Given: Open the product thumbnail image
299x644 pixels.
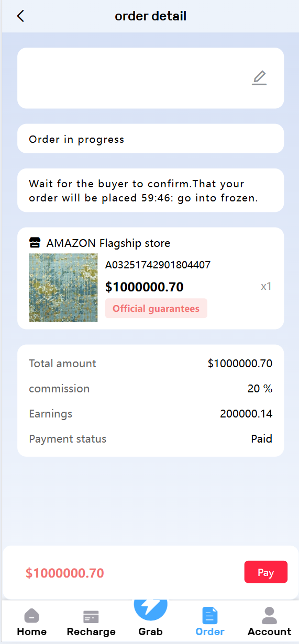Looking at the screenshot, I should (63, 287).
